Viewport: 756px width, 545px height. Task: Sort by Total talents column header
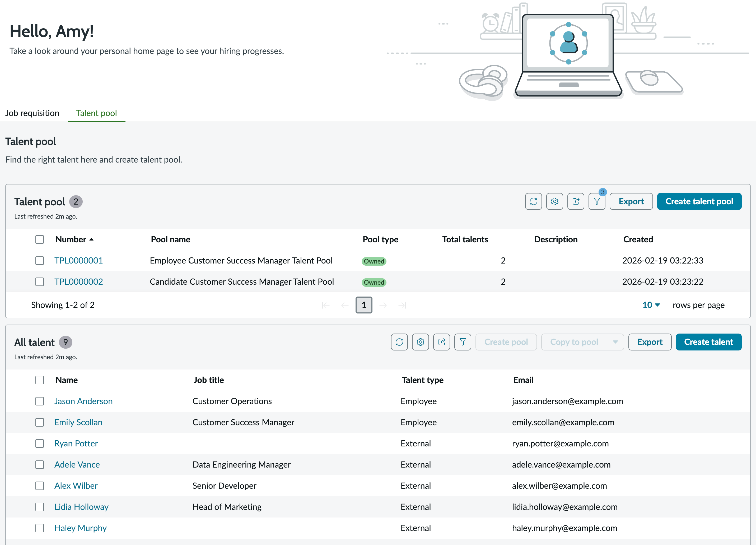(x=465, y=239)
